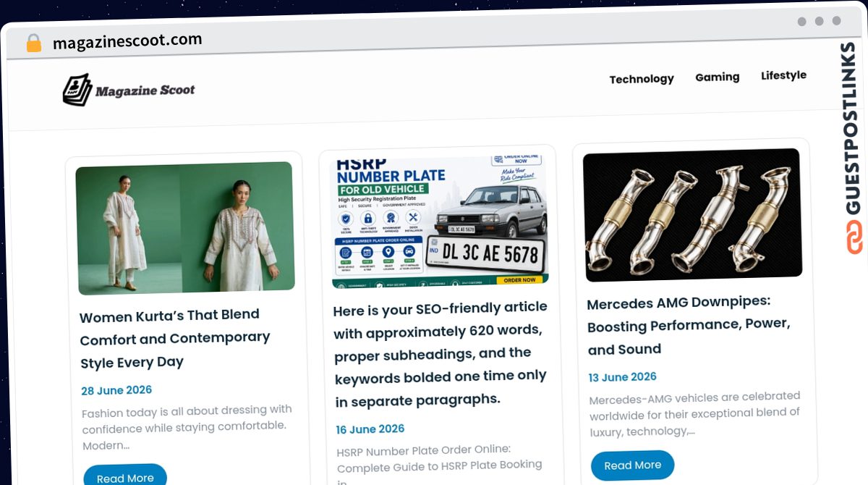Open the Women Kurta article thumbnail

point(185,228)
